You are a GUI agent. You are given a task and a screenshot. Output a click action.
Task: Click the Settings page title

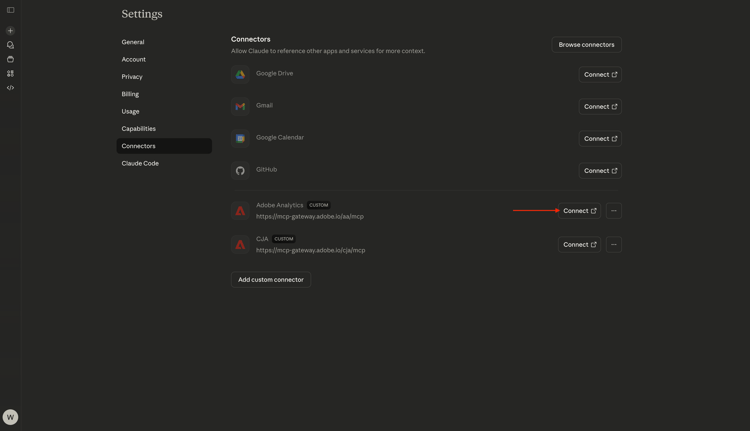(142, 14)
